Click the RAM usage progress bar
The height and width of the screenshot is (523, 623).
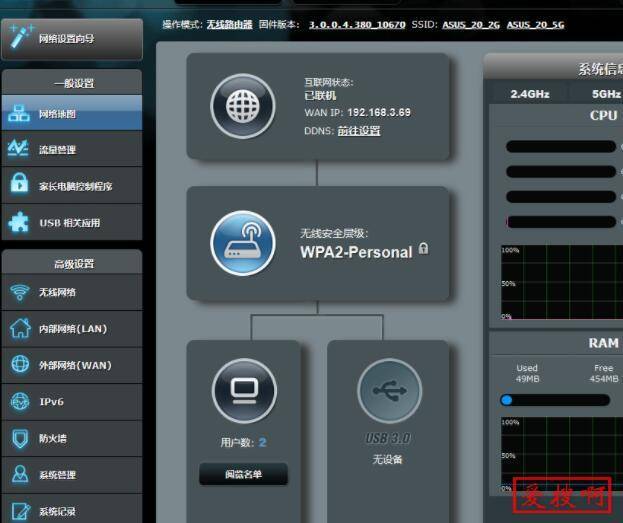point(555,400)
